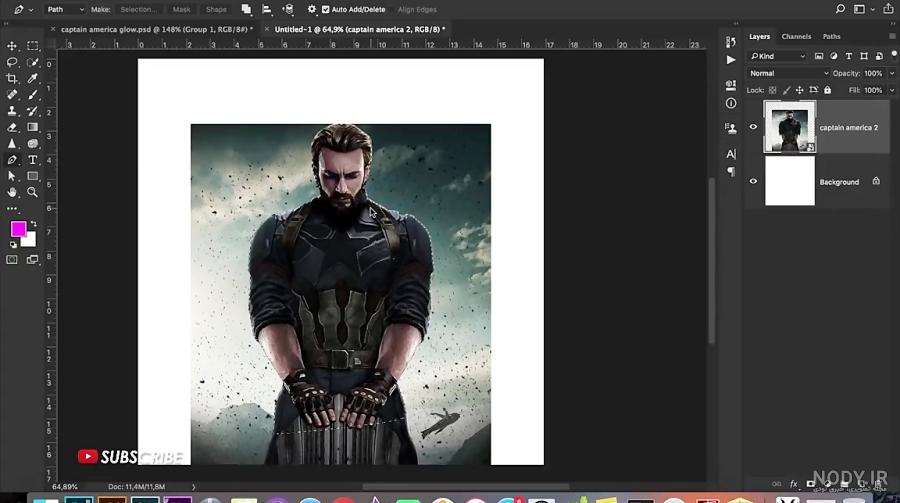
Task: Switch to captain america glow.psd tab
Action: pyautogui.click(x=157, y=29)
